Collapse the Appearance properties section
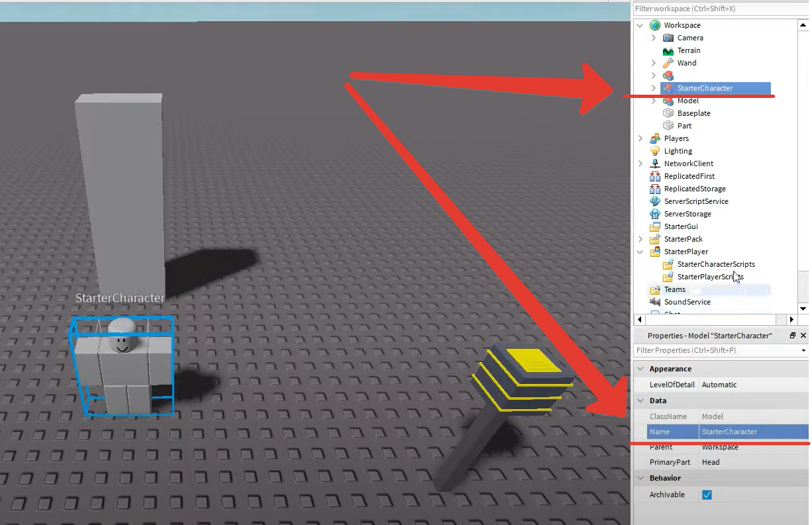 point(640,369)
